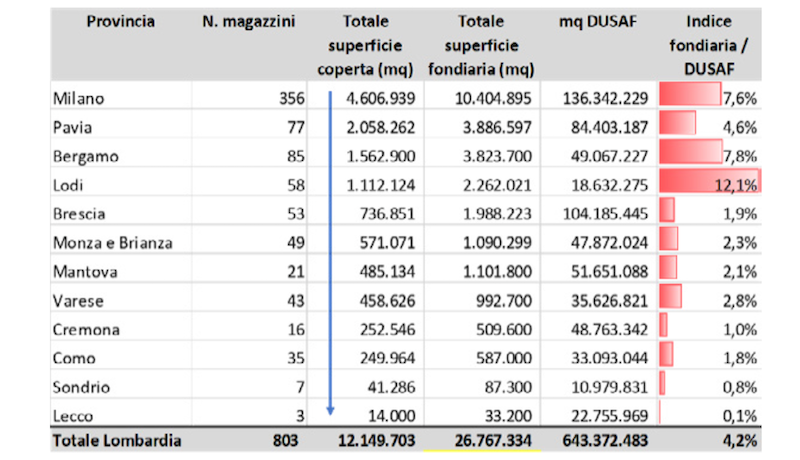Click Brescia's DUSAF value 104.185.445

pos(605,214)
